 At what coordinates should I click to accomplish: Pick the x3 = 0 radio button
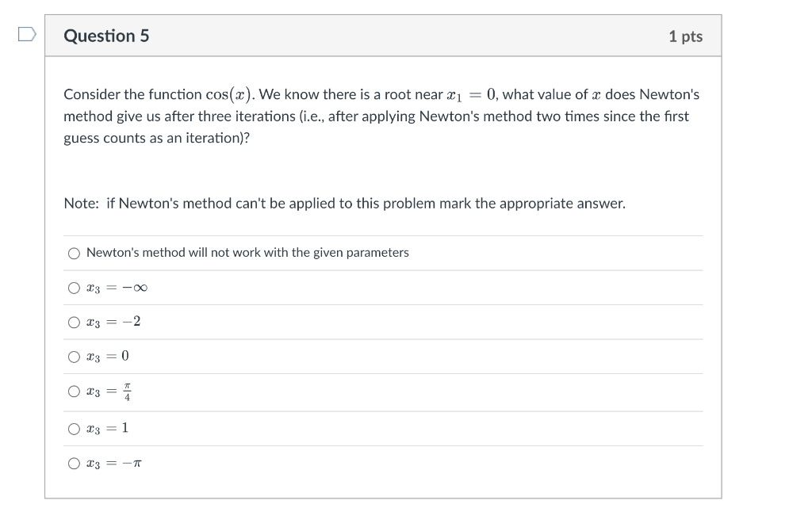click(74, 357)
